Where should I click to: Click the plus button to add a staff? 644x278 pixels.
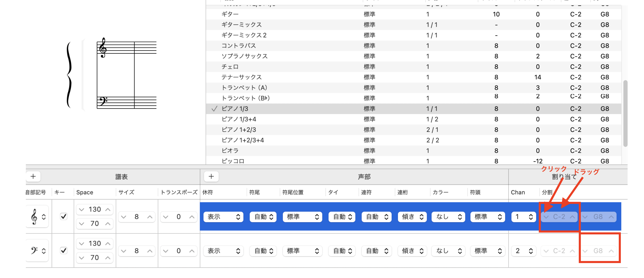click(33, 176)
